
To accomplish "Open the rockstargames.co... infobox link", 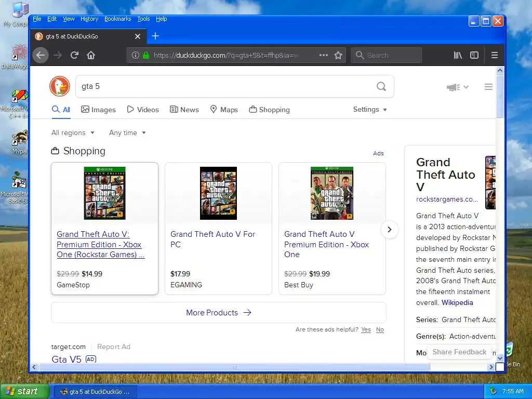I will click(x=447, y=199).
